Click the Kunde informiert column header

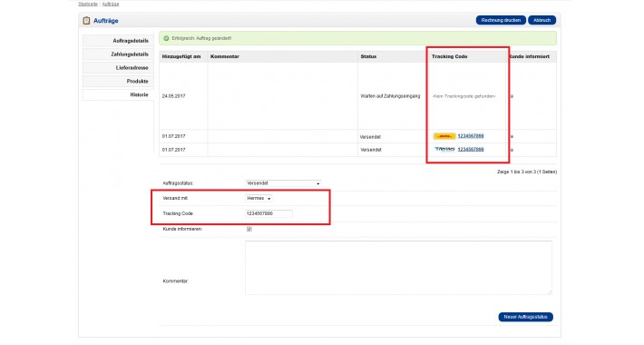pos(530,57)
